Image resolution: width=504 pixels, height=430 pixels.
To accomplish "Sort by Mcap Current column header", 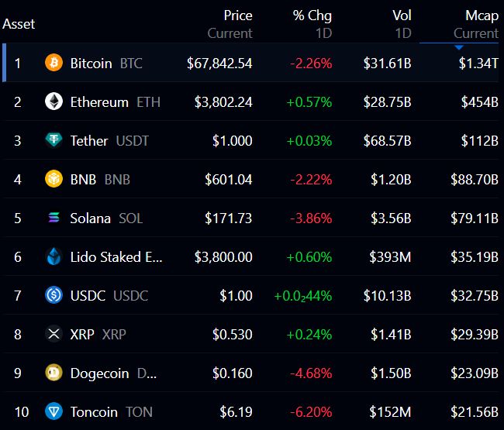I will [x=476, y=24].
